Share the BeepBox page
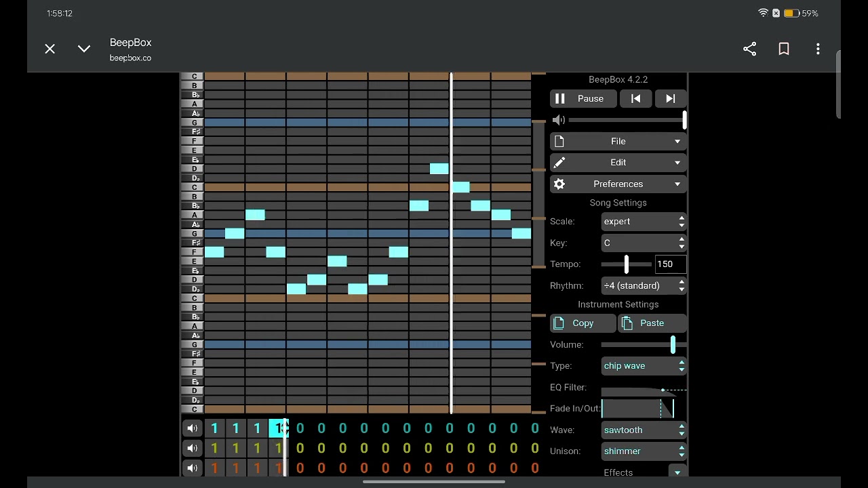 [749, 49]
